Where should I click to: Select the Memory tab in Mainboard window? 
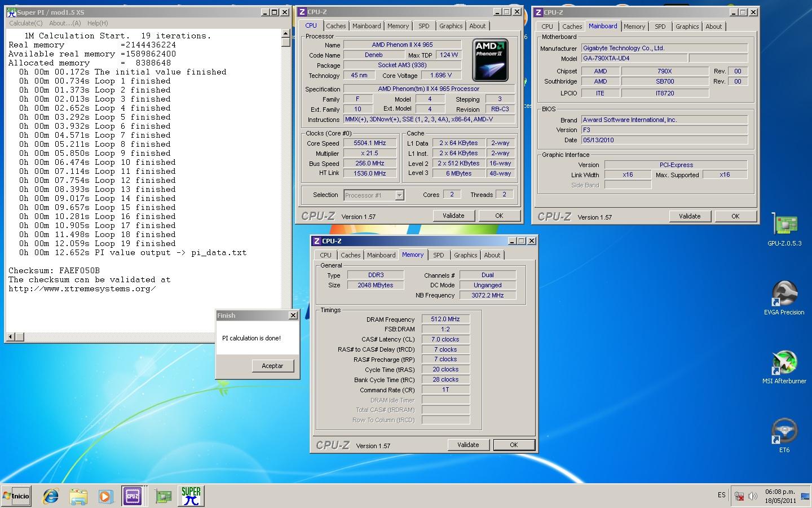click(634, 27)
